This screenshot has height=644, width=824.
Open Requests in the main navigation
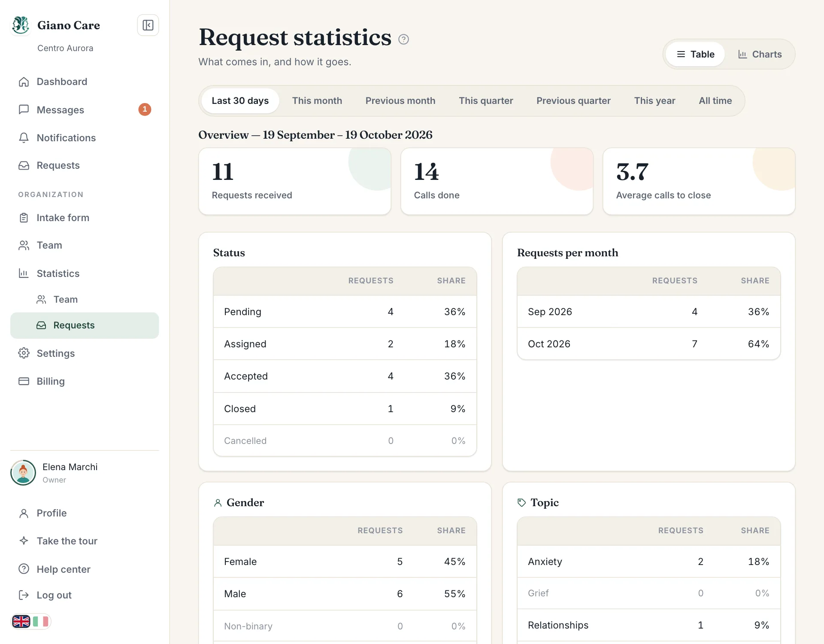click(x=85, y=165)
